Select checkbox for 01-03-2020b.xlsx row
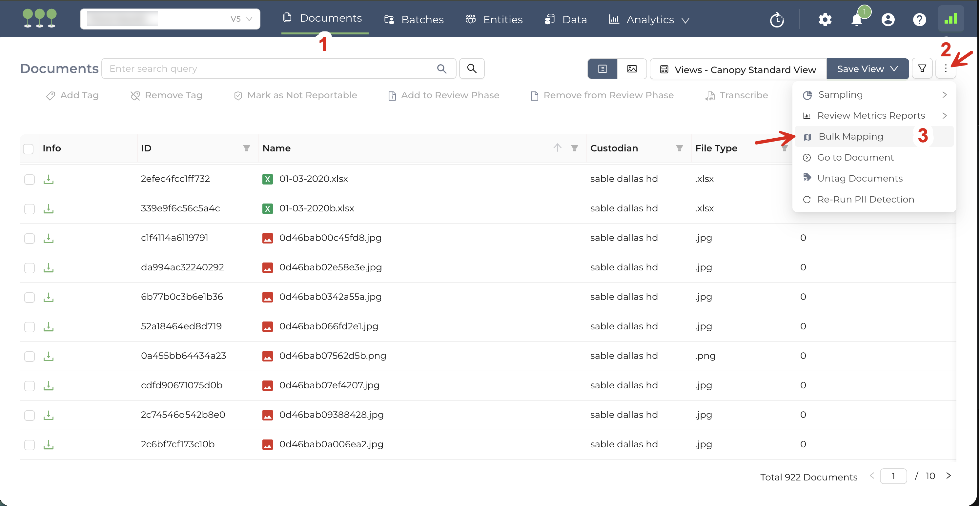This screenshot has height=506, width=980. (x=29, y=209)
